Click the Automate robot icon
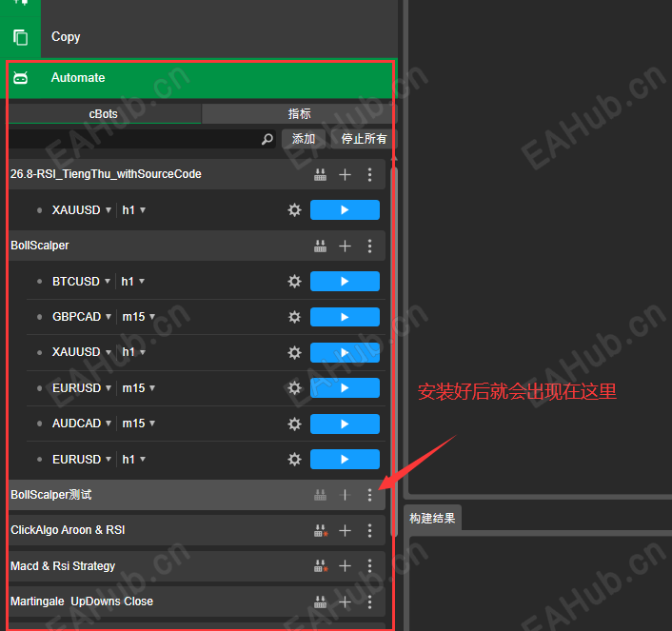672x631 pixels. [20, 78]
